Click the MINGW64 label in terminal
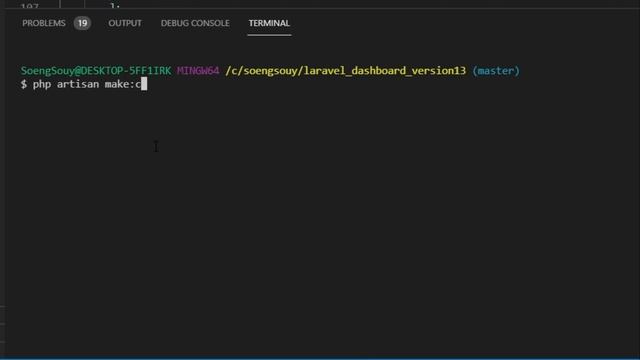The image size is (640, 360). tap(198, 71)
